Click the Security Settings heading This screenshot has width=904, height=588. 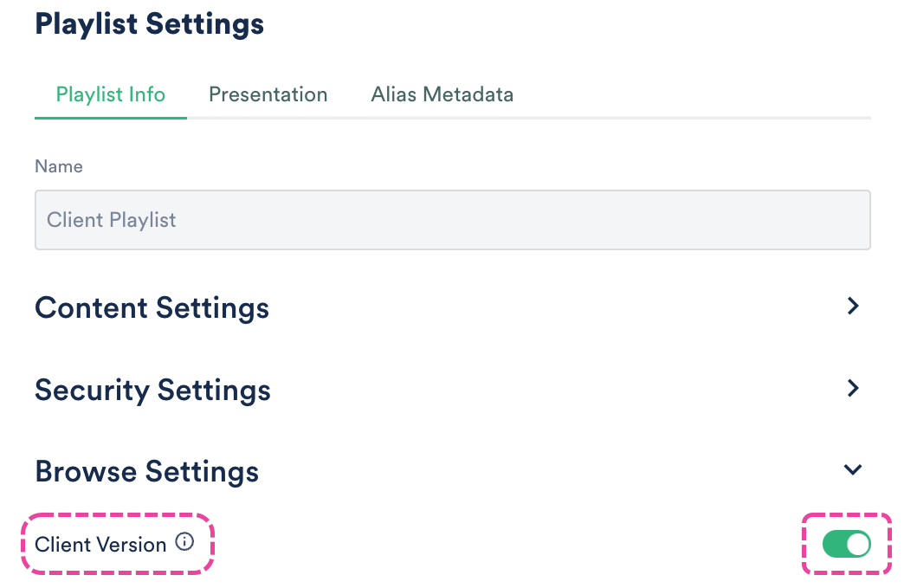click(x=152, y=390)
